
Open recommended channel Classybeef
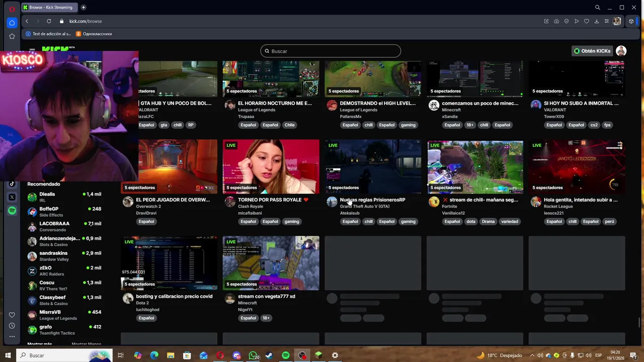64,300
